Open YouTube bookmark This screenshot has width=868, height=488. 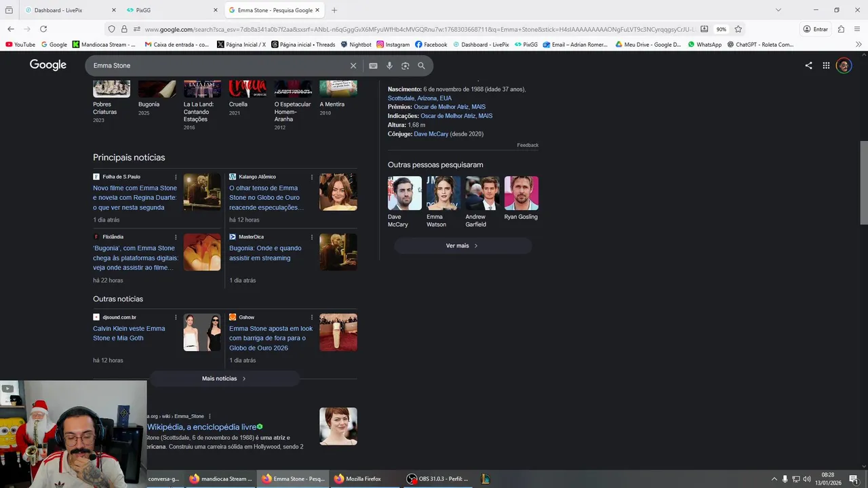click(20, 45)
